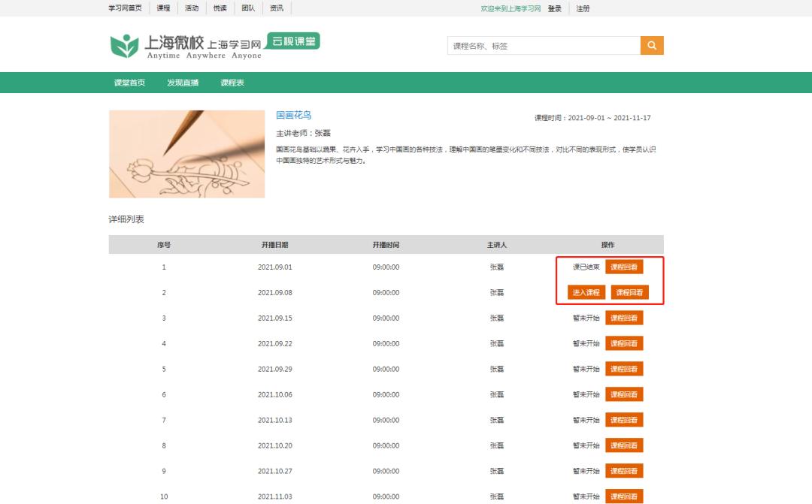This screenshot has height=504, width=812.
Task: Click the 注册 link
Action: [x=583, y=8]
